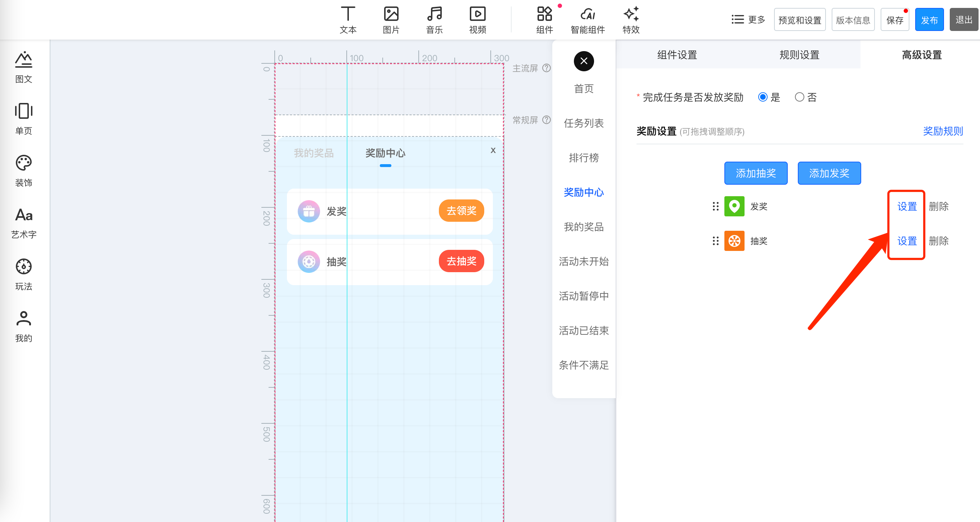Screen dimensions: 980x522
Task: Click the blue 发布 publish button
Action: (x=929, y=19)
